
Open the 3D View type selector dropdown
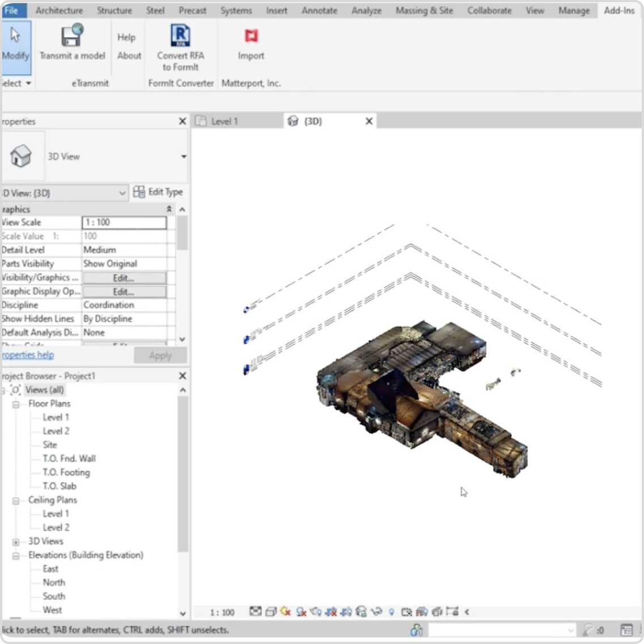[183, 156]
